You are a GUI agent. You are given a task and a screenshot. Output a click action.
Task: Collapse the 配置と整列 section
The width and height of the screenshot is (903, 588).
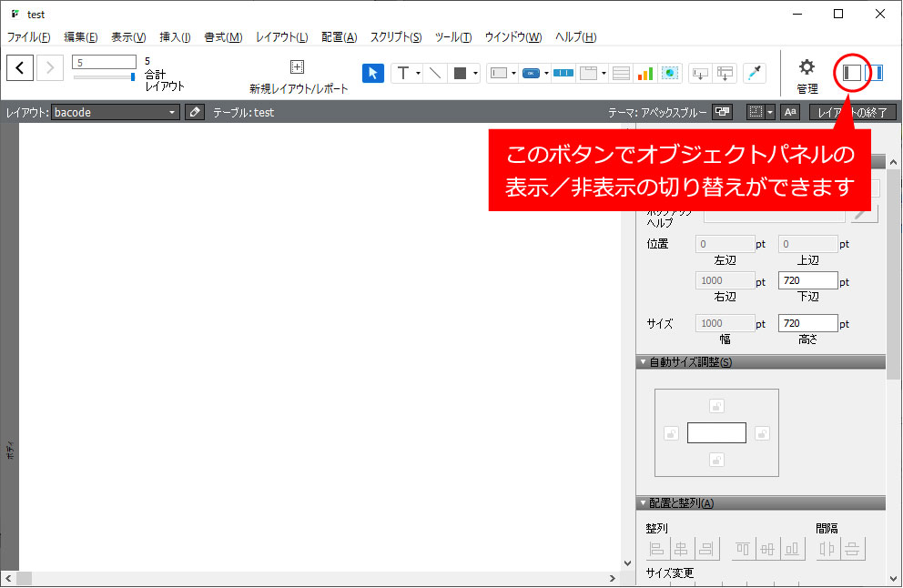(x=644, y=503)
